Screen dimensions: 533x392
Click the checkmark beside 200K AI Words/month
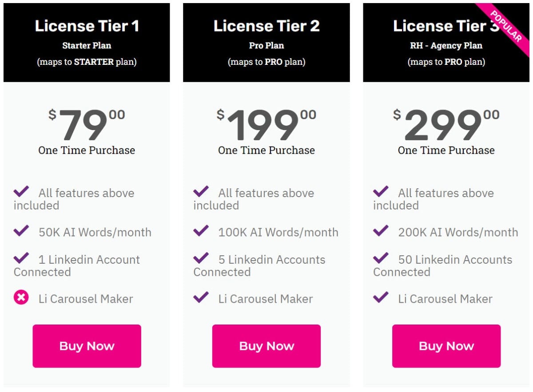(381, 231)
